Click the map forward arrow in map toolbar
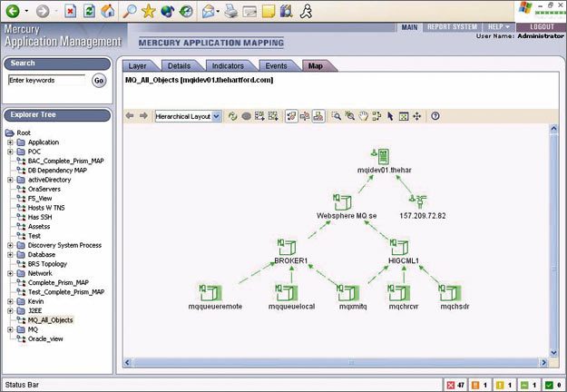This screenshot has width=567, height=392. point(143,116)
